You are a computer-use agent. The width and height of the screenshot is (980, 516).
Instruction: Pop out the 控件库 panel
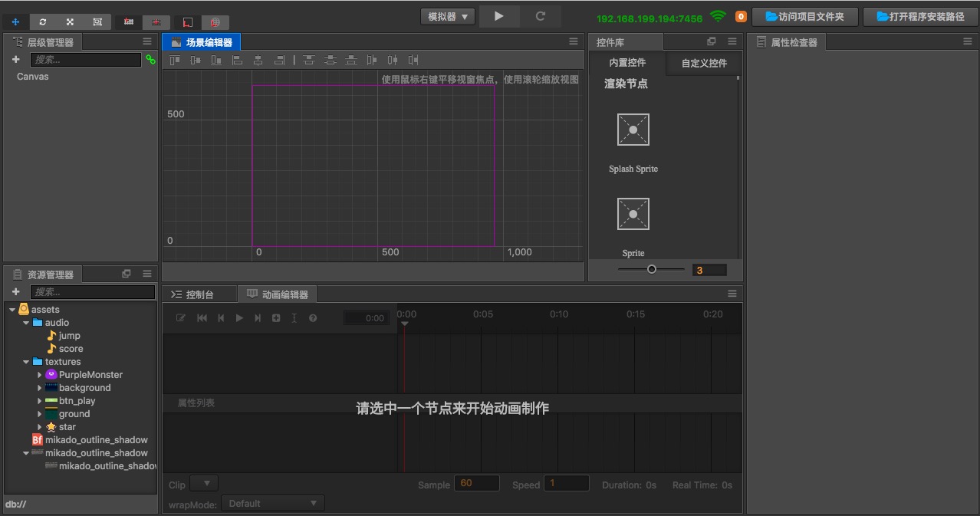712,41
